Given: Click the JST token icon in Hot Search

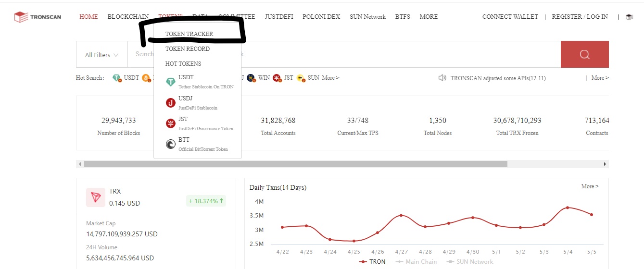Looking at the screenshot, I should pos(277,78).
